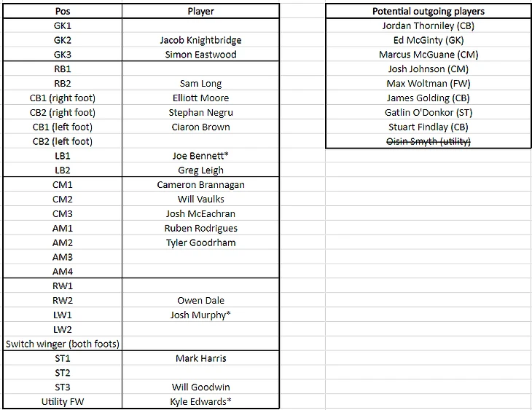The height and width of the screenshot is (410, 532).
Task: Click the Jacob Knightbridge cell
Action: [x=200, y=40]
